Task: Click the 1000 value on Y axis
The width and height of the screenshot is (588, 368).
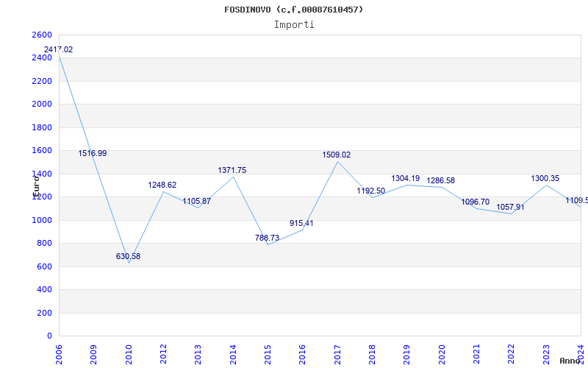Action: pos(42,220)
